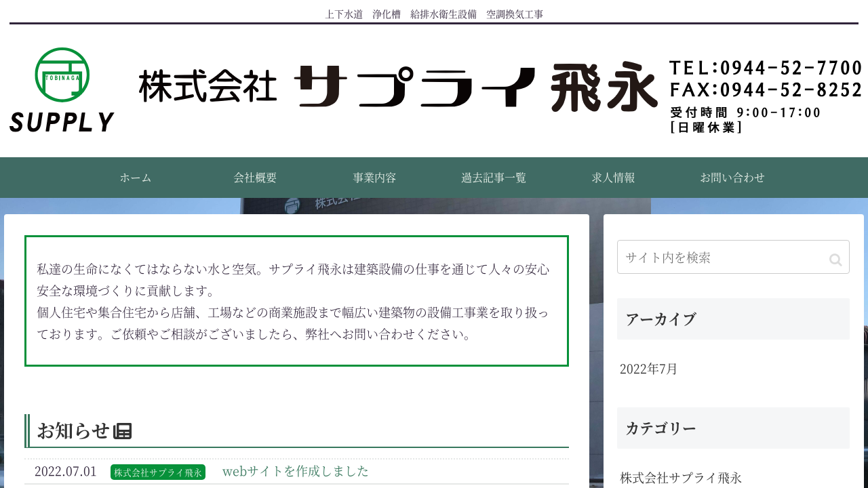
Task: Click the newspaper icon beside お知らせ
Action: [123, 431]
